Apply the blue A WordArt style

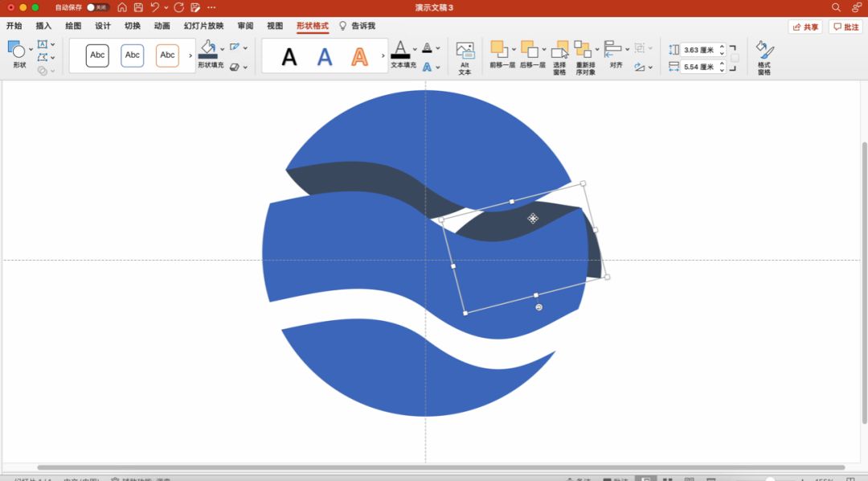click(325, 56)
